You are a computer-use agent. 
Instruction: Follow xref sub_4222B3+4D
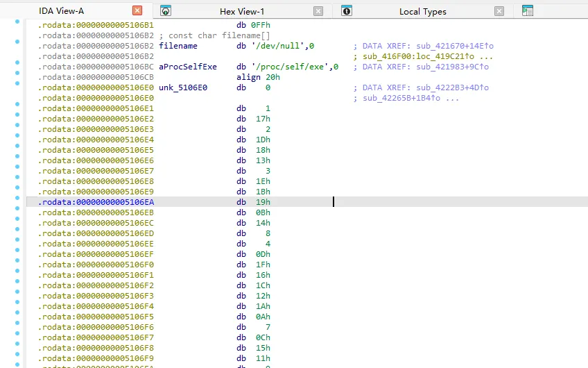coord(452,87)
